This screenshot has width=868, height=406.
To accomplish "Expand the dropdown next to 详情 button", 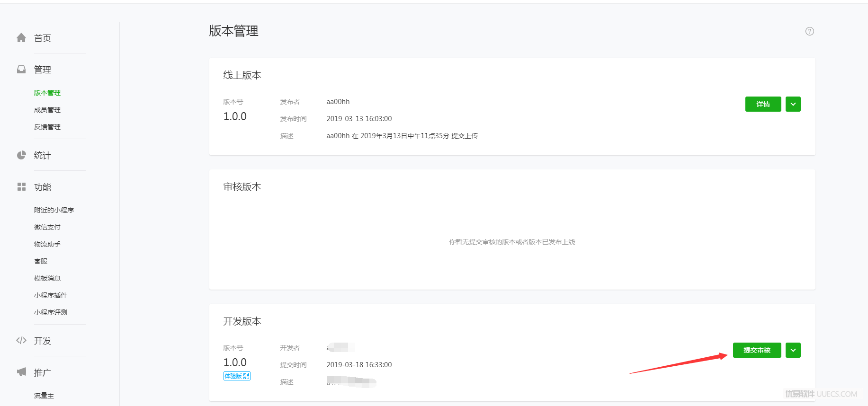I will [x=793, y=104].
